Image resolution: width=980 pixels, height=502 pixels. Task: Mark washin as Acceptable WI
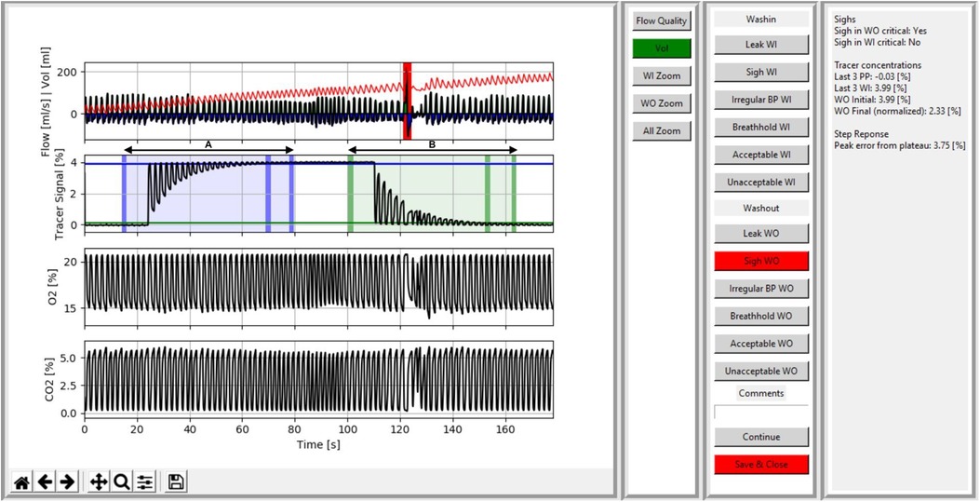pyautogui.click(x=761, y=155)
